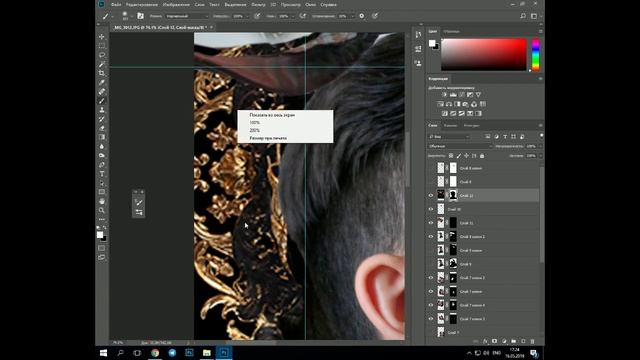Image resolution: width=640 pixels, height=360 pixels.
Task: Hide layer Слой 10
Action: pyautogui.click(x=431, y=209)
